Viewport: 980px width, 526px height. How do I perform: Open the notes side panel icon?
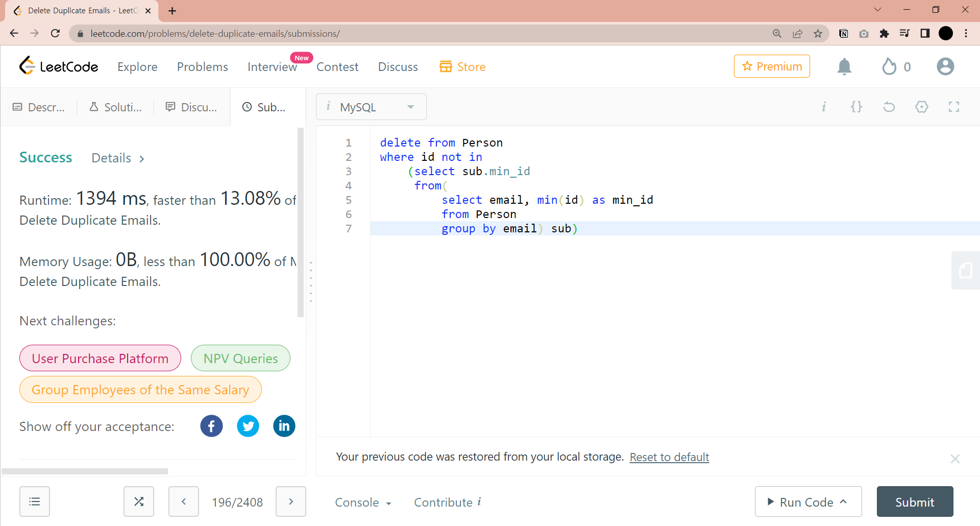pos(965,270)
